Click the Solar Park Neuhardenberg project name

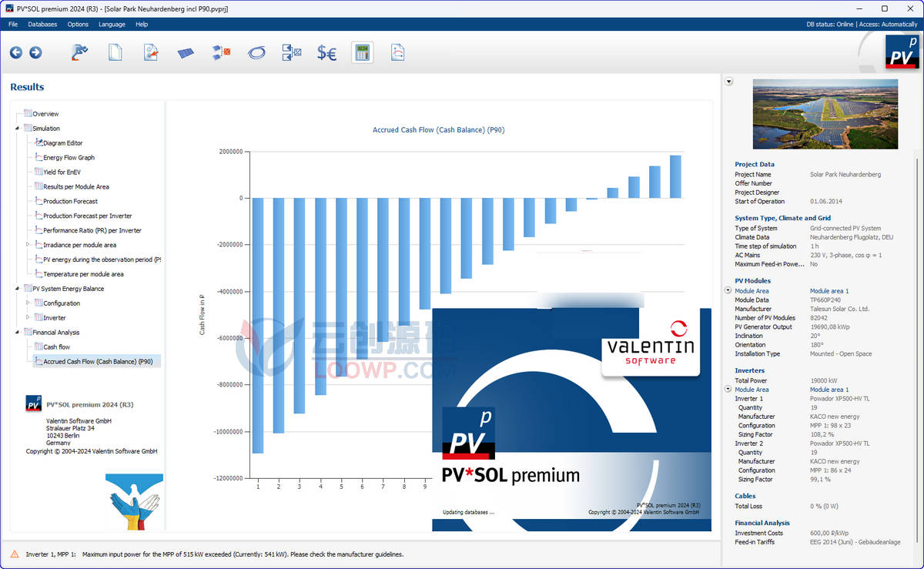845,175
